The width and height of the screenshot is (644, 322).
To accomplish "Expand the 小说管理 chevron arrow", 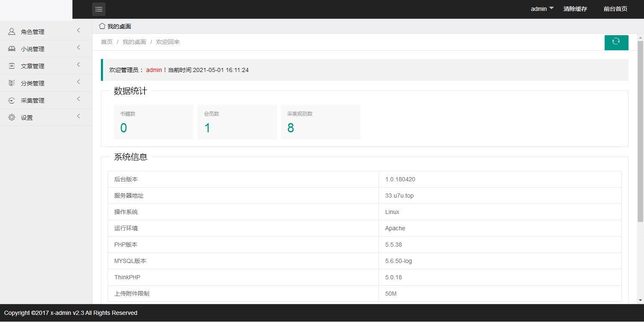I will point(78,47).
